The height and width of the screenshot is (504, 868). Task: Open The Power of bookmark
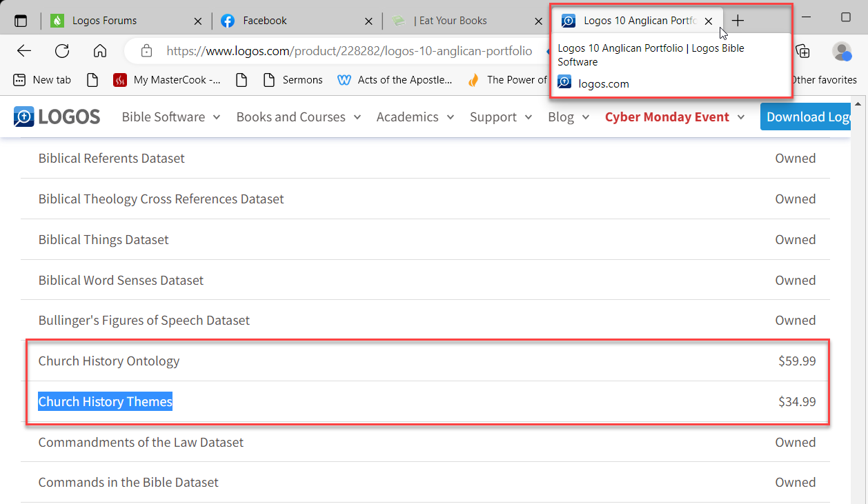pos(507,80)
